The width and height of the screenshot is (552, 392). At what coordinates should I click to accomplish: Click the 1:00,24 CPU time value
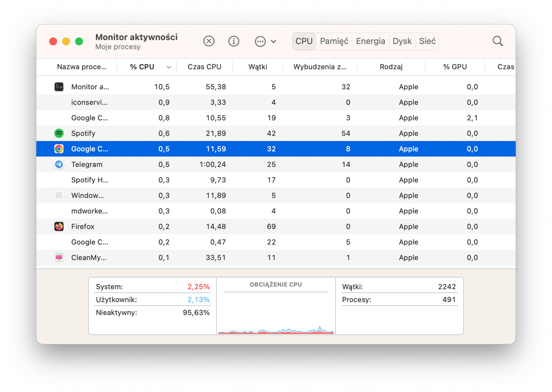212,164
